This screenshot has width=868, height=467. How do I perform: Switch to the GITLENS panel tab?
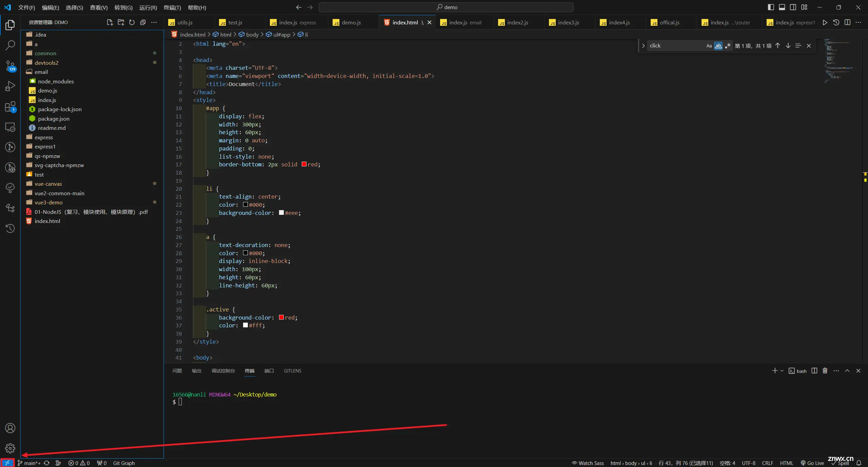[x=292, y=371]
